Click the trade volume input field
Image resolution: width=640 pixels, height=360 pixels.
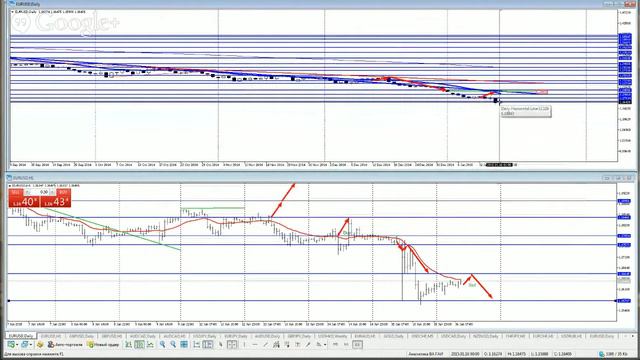click(x=40, y=192)
